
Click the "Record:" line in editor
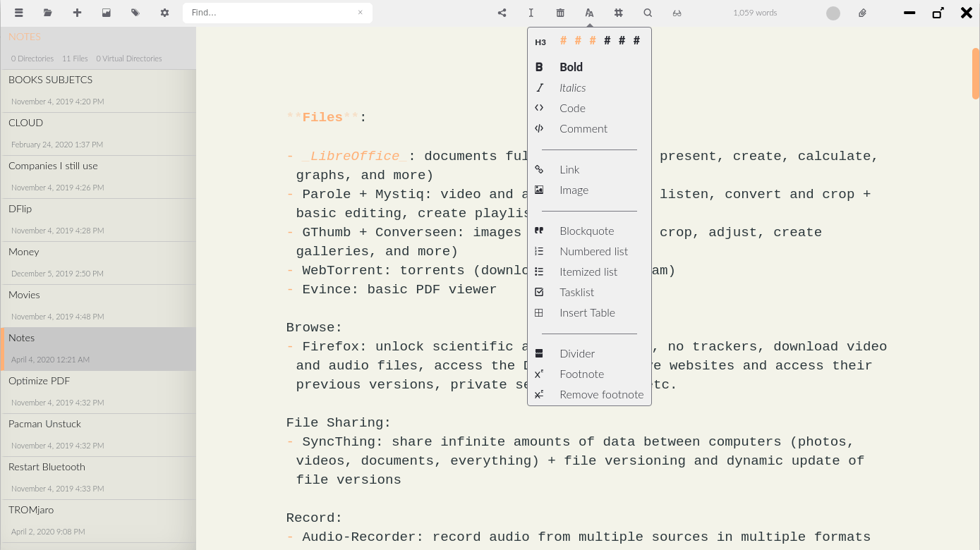click(314, 518)
